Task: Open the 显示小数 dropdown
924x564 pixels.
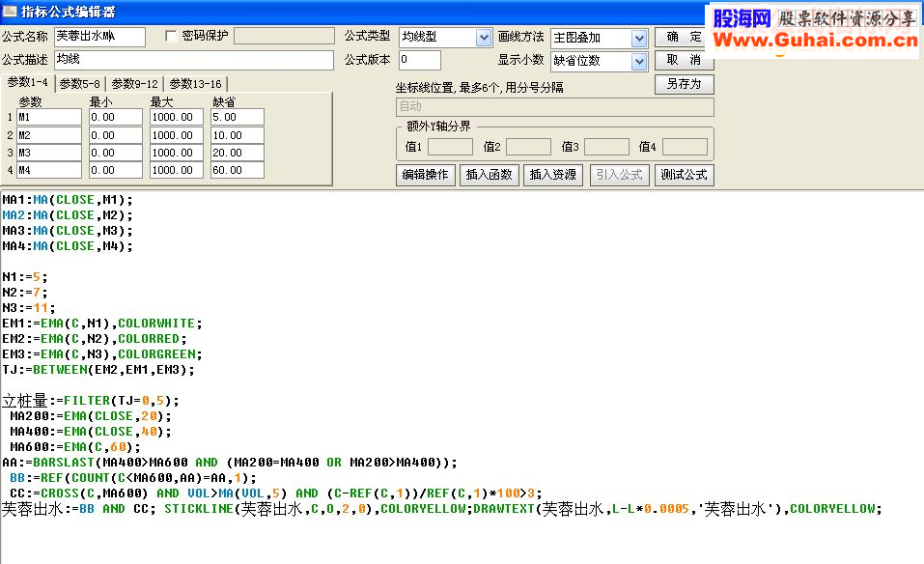Action: 639,62
